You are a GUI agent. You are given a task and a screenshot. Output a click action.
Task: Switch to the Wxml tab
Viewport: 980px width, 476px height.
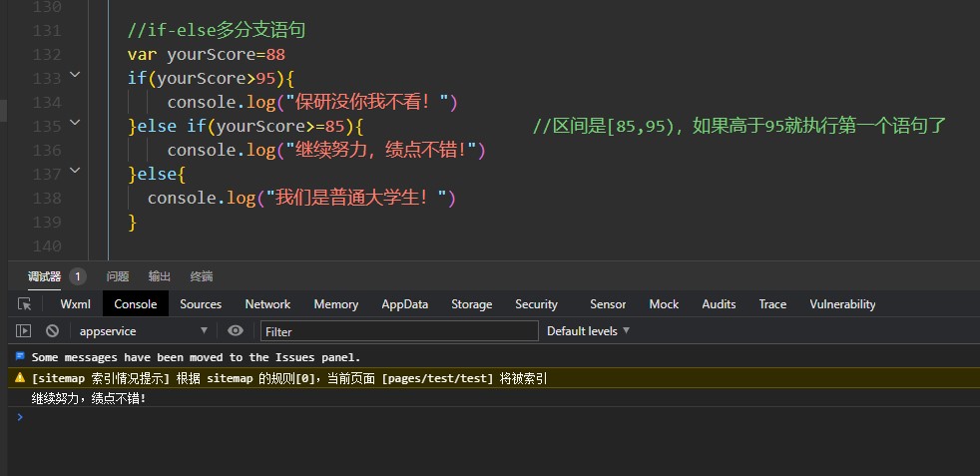(x=75, y=304)
